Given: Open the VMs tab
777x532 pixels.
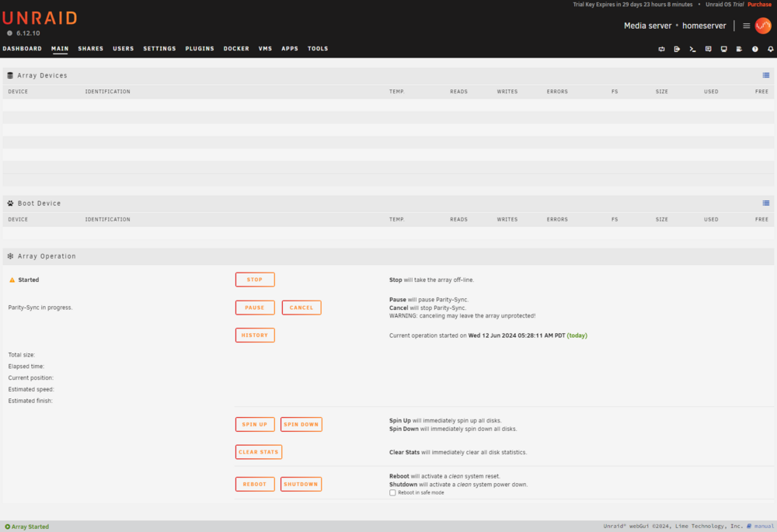Looking at the screenshot, I should [x=265, y=49].
